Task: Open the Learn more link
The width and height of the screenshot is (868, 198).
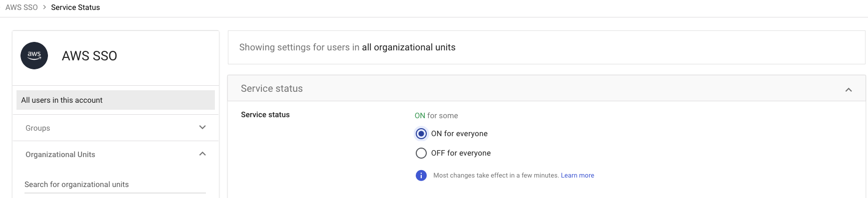Action: pos(577,176)
